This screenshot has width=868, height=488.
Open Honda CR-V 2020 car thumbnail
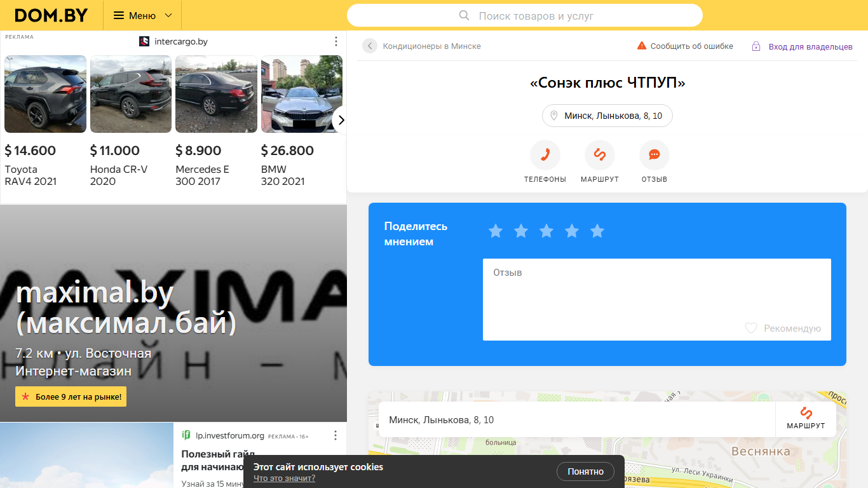tap(131, 94)
